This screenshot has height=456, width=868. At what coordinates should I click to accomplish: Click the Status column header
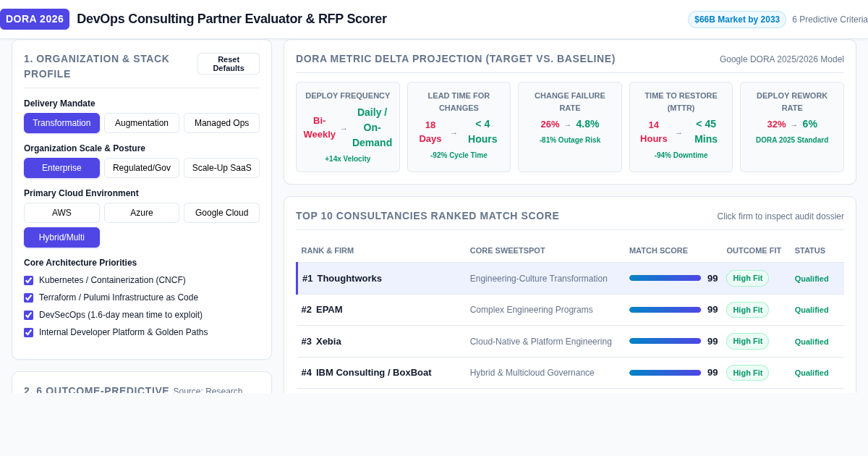(x=810, y=250)
